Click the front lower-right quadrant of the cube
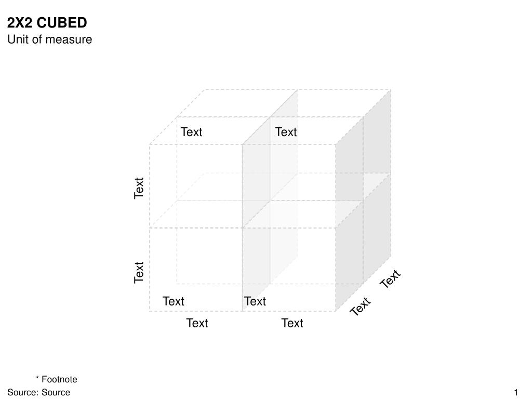Viewport: 532px width, 399px height. tap(289, 270)
